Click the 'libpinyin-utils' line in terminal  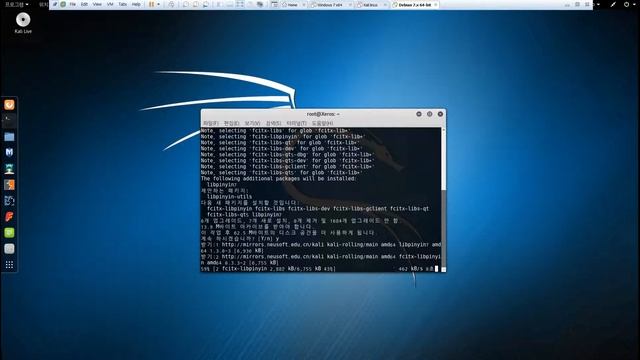coord(229,197)
